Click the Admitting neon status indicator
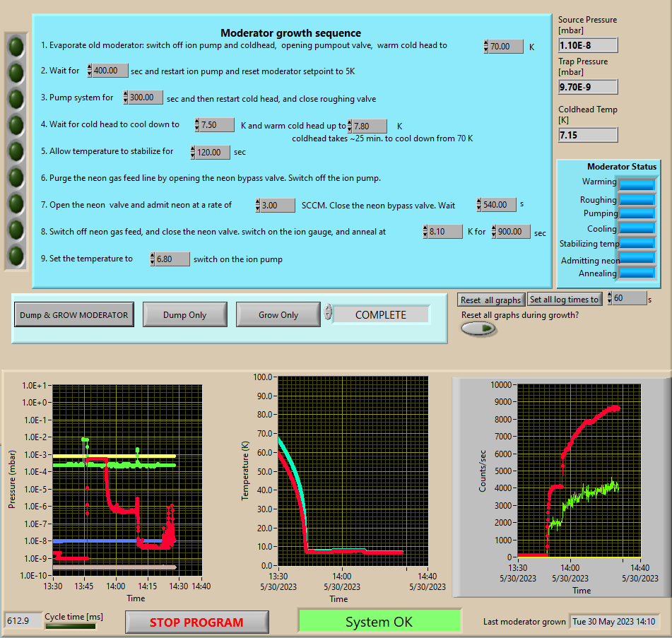The height and width of the screenshot is (638, 672). (x=637, y=258)
